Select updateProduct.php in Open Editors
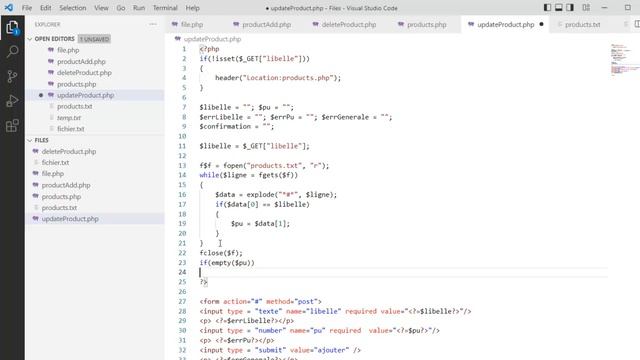The height and width of the screenshot is (360, 640). coord(95,95)
